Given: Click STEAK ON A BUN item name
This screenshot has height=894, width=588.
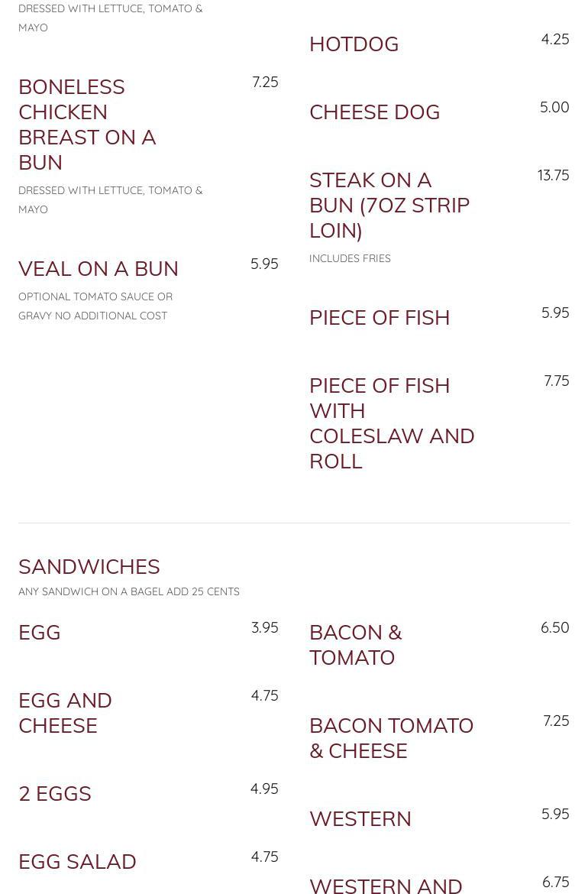Looking at the screenshot, I should click(389, 206).
